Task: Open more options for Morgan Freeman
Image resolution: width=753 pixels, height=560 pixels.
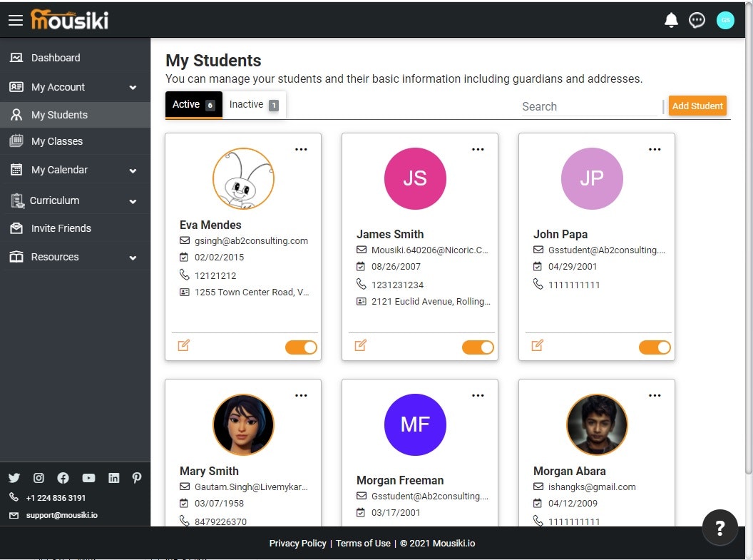Action: click(x=478, y=395)
